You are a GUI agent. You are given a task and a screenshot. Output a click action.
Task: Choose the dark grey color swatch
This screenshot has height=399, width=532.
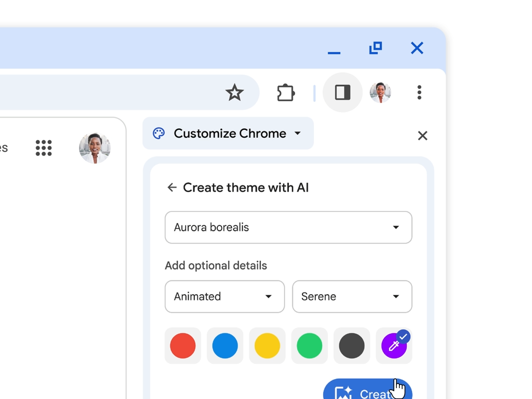(x=352, y=345)
